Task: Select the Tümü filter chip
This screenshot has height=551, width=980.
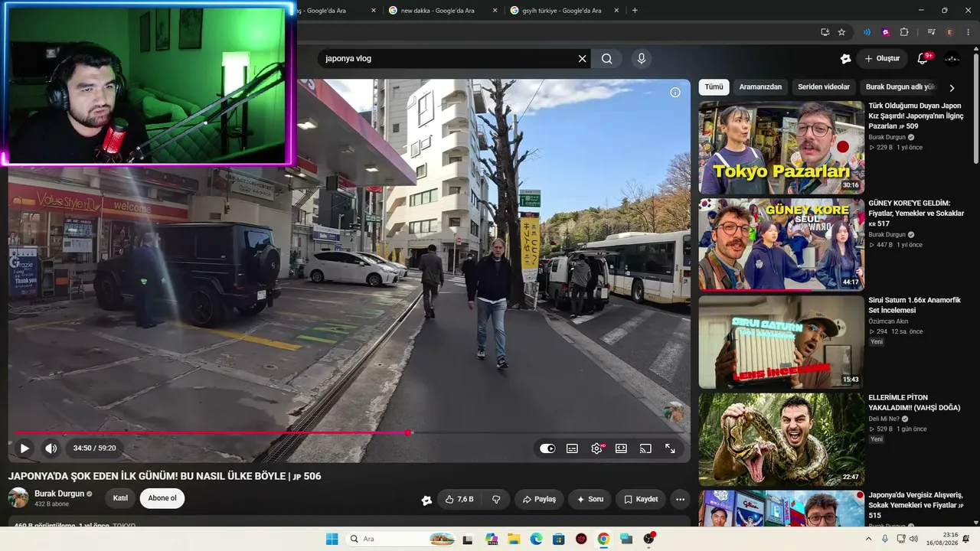Action: (x=714, y=87)
